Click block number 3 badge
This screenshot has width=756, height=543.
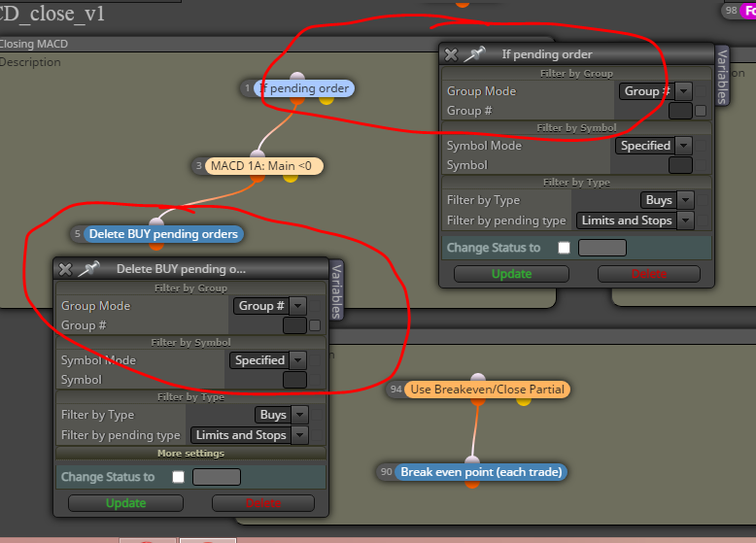point(198,166)
